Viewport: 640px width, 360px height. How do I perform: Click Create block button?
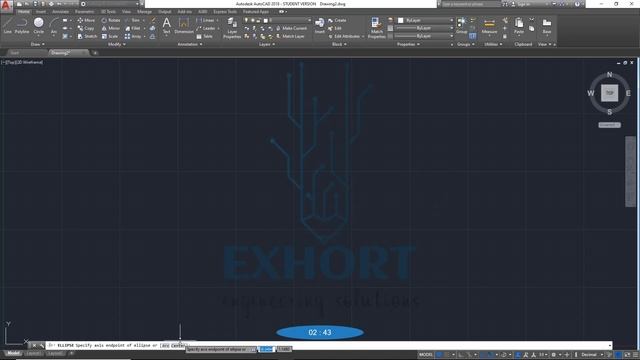(337, 20)
